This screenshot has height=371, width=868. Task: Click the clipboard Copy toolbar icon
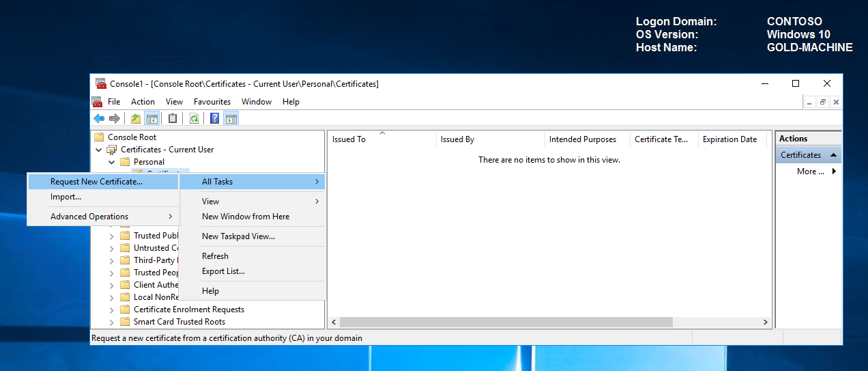click(173, 118)
